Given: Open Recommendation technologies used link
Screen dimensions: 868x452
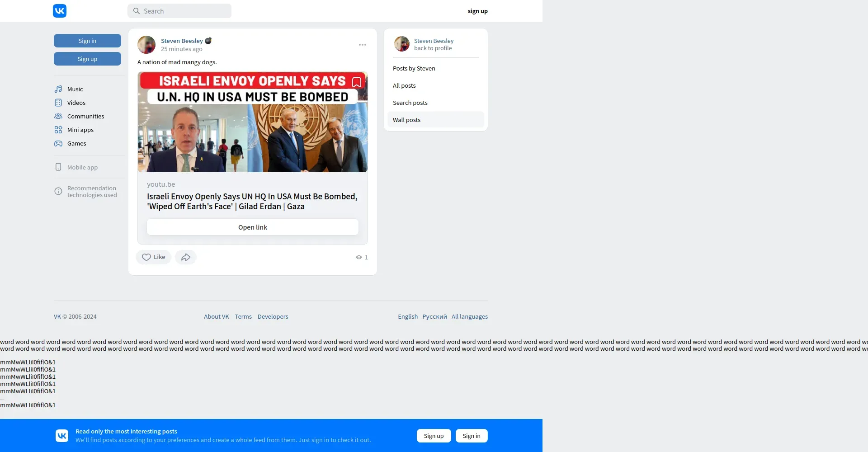Looking at the screenshot, I should point(92,192).
